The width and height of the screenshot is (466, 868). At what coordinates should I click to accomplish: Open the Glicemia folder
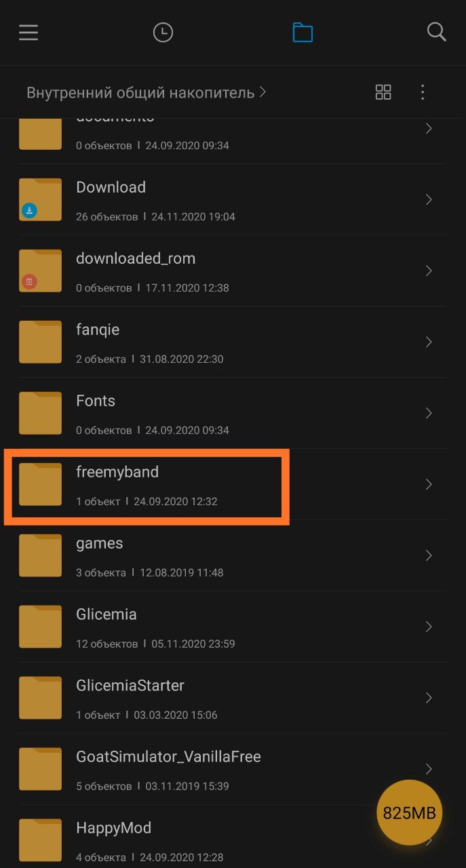tap(233, 627)
